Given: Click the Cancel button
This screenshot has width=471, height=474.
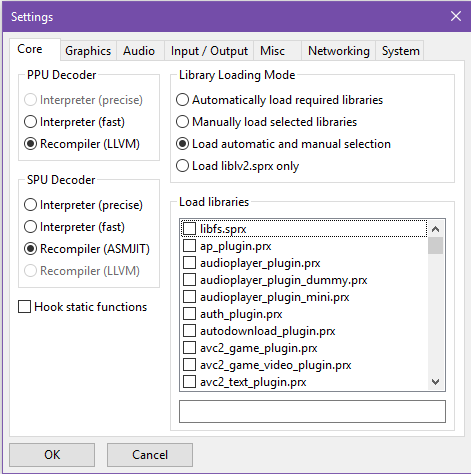Looking at the screenshot, I should tap(150, 455).
